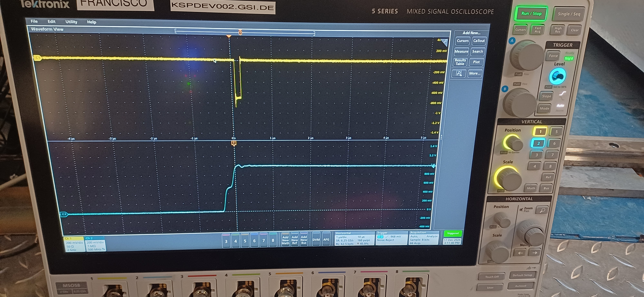644x297 pixels.
Task: Open the Results Table
Action: click(x=460, y=62)
